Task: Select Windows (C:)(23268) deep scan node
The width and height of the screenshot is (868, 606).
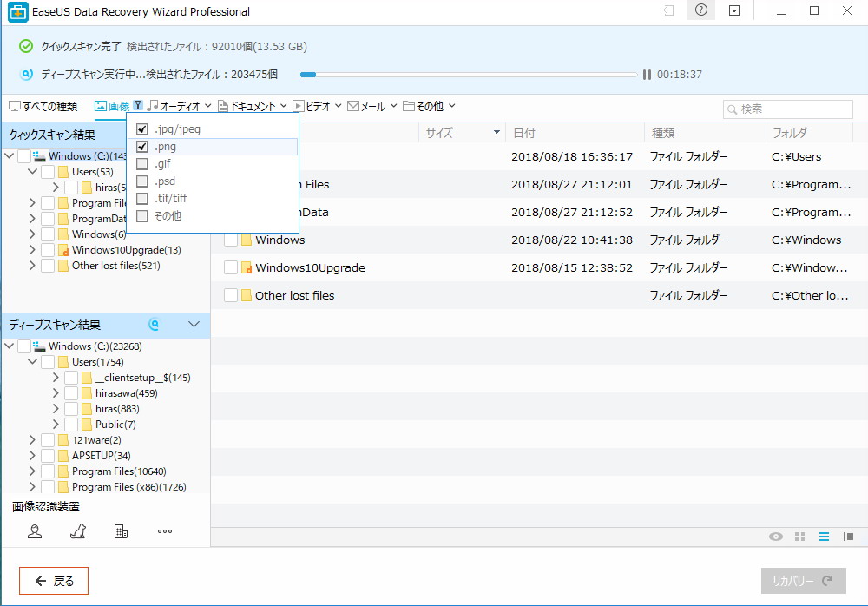Action: [x=95, y=346]
